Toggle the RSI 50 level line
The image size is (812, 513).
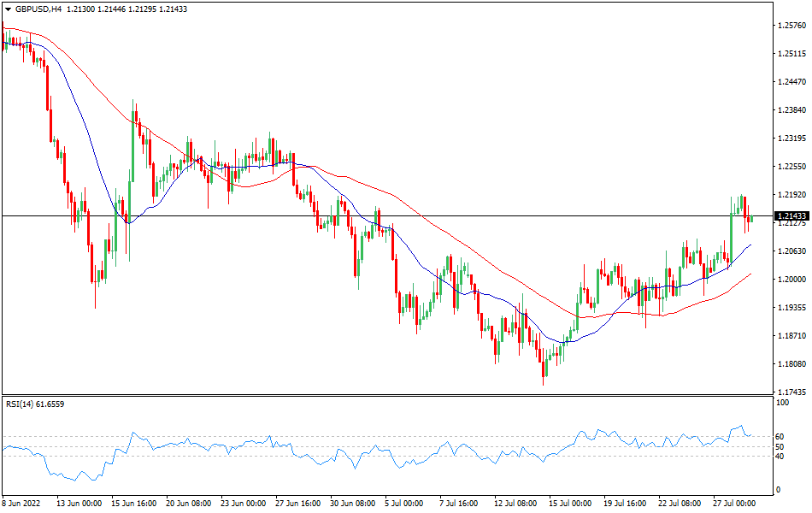[x=385, y=445]
